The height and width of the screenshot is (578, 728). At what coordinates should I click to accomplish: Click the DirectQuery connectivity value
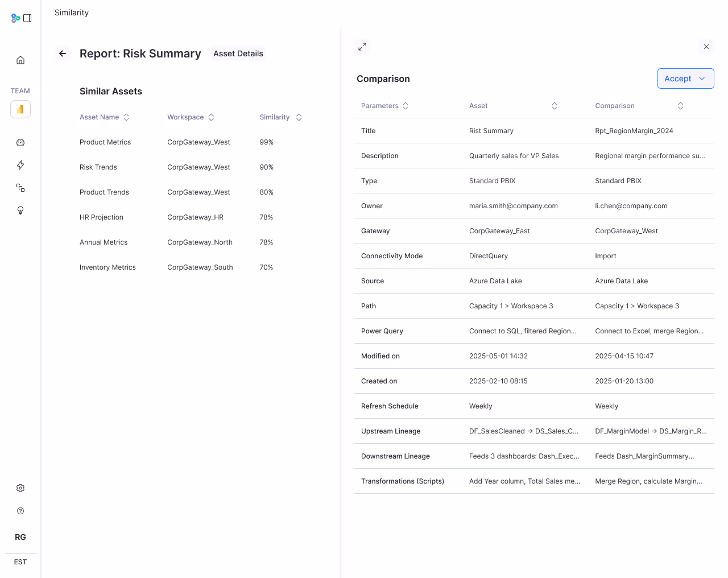click(x=489, y=256)
